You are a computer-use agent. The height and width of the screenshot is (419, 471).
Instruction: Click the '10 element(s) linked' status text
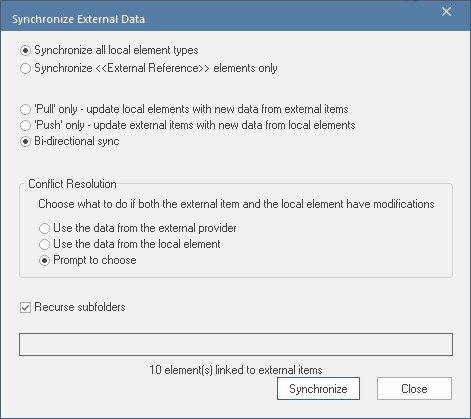(x=236, y=370)
